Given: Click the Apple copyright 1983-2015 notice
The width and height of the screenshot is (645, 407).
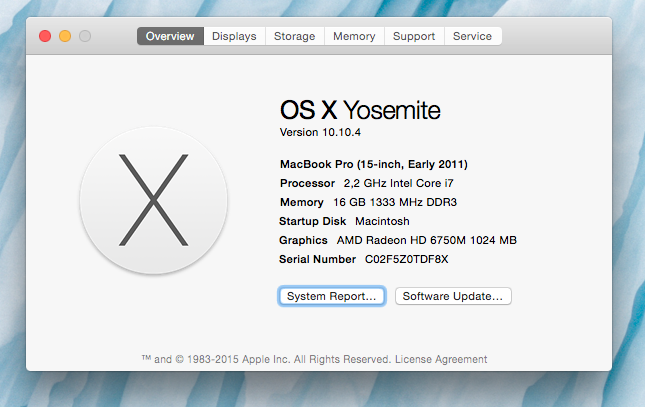Looking at the screenshot, I should pos(266,359).
